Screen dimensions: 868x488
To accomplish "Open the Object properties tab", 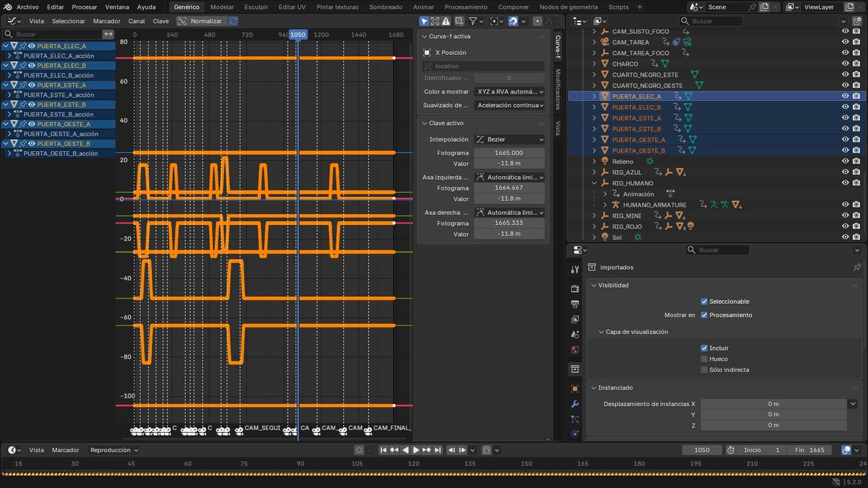I will click(575, 389).
